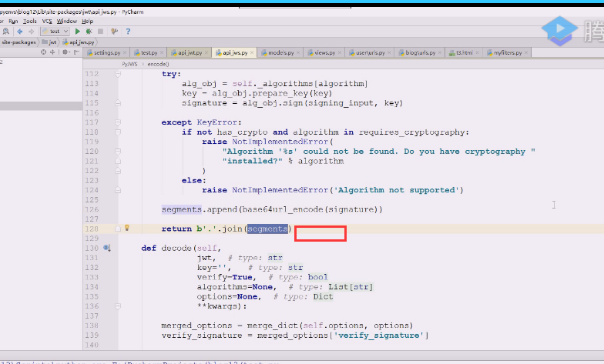This screenshot has width=604, height=364.
Task: Hide the project tool window
Action: coord(76,52)
